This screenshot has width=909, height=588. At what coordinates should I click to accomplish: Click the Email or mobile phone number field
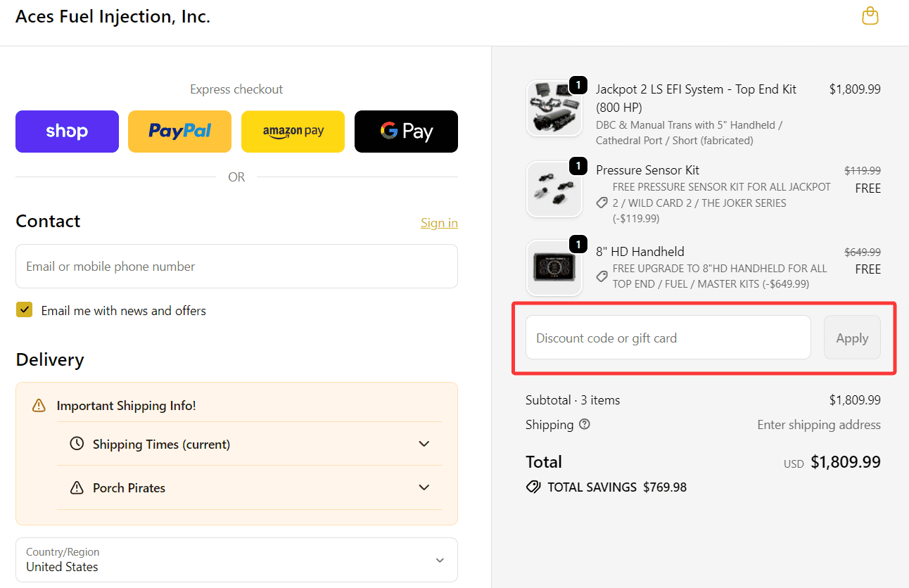(236, 267)
